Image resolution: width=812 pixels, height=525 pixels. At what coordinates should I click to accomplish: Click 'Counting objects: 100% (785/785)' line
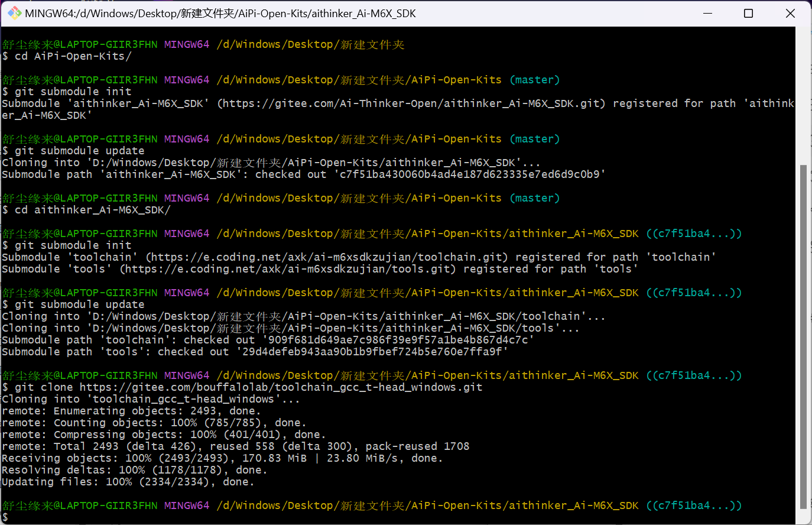click(154, 423)
